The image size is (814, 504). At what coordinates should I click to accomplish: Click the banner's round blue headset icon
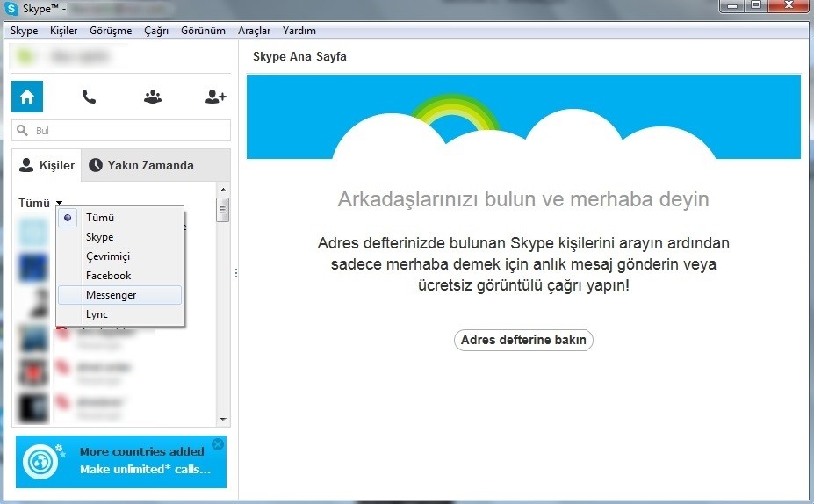40,462
